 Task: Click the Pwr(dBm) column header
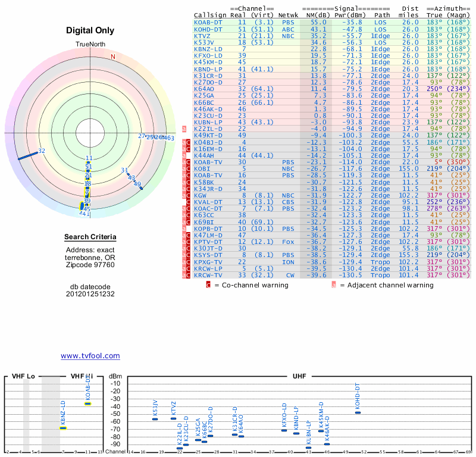(x=350, y=15)
